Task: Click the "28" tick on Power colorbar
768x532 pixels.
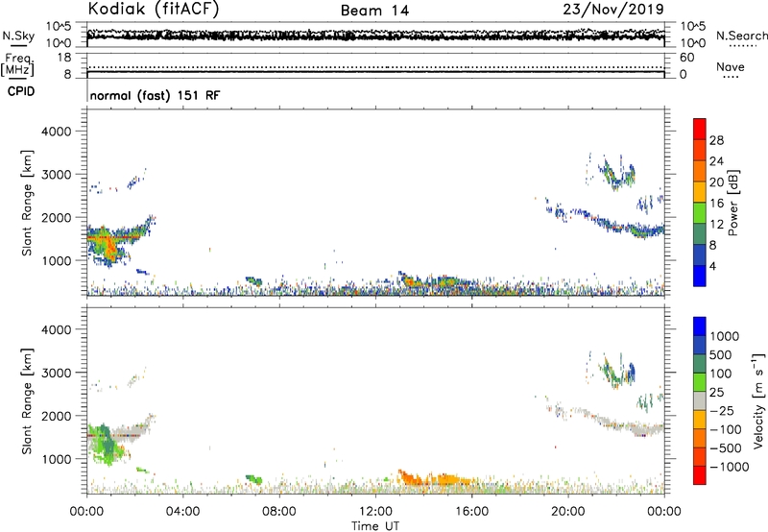Action: pos(716,140)
